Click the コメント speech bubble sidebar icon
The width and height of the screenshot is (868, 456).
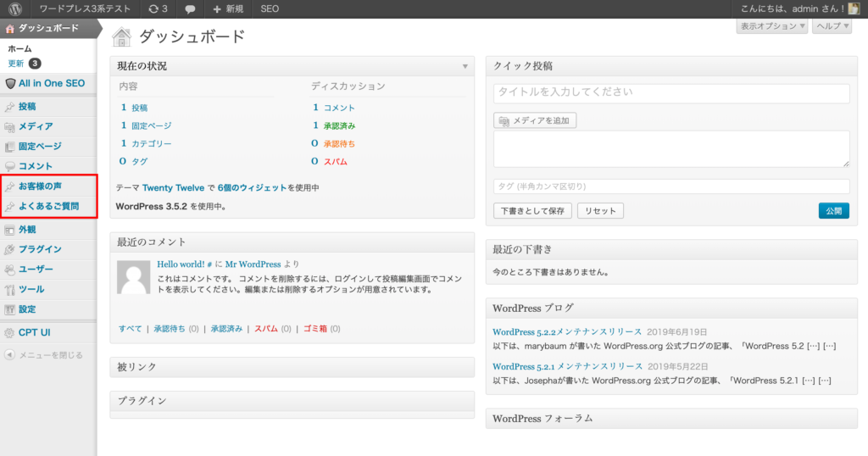9,167
